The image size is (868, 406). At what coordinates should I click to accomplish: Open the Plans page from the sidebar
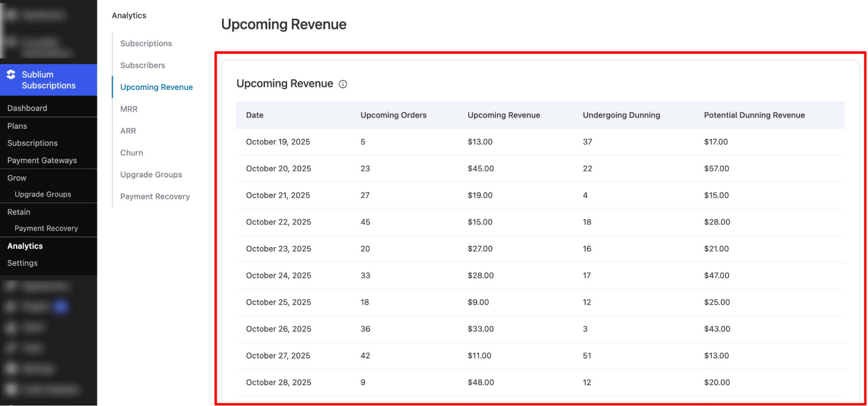point(17,126)
